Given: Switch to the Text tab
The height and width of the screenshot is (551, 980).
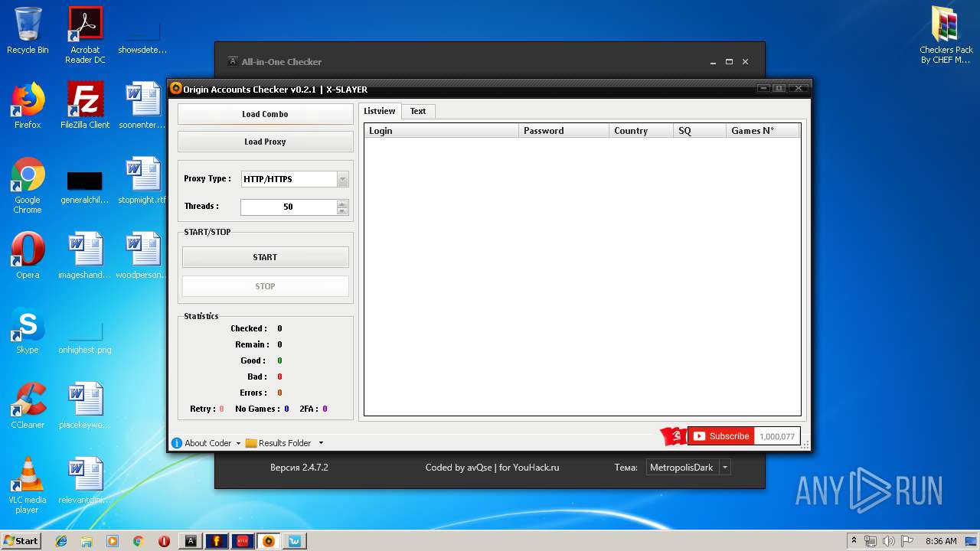Looking at the screenshot, I should [x=418, y=111].
